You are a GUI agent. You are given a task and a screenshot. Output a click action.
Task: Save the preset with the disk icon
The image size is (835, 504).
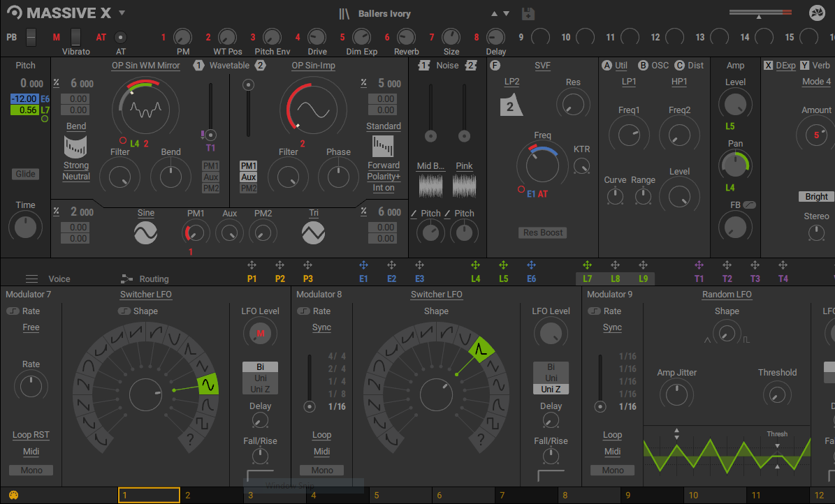[x=528, y=14]
